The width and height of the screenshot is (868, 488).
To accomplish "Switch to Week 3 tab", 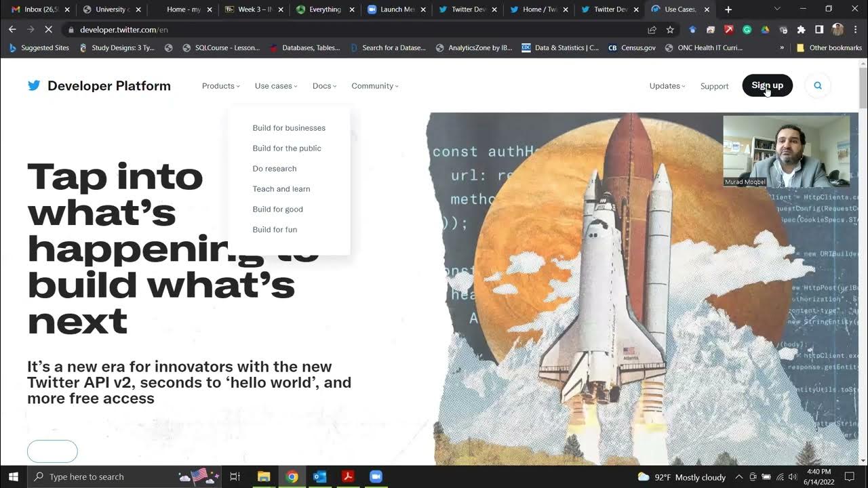I will [255, 9].
